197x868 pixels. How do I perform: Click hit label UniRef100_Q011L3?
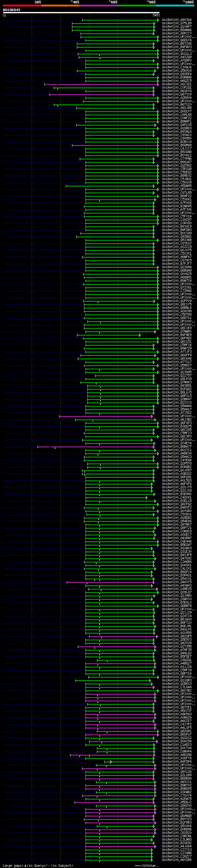point(177,54)
